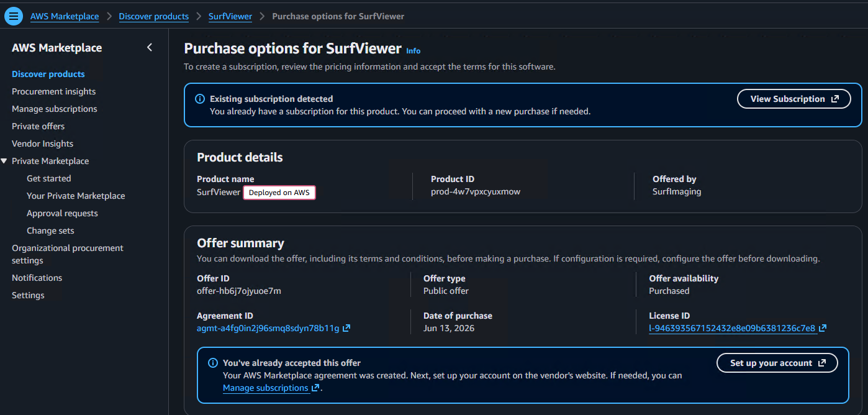The width and height of the screenshot is (868, 415).
Task: Click AWS Marketplace breadcrumb link
Action: [x=65, y=16]
